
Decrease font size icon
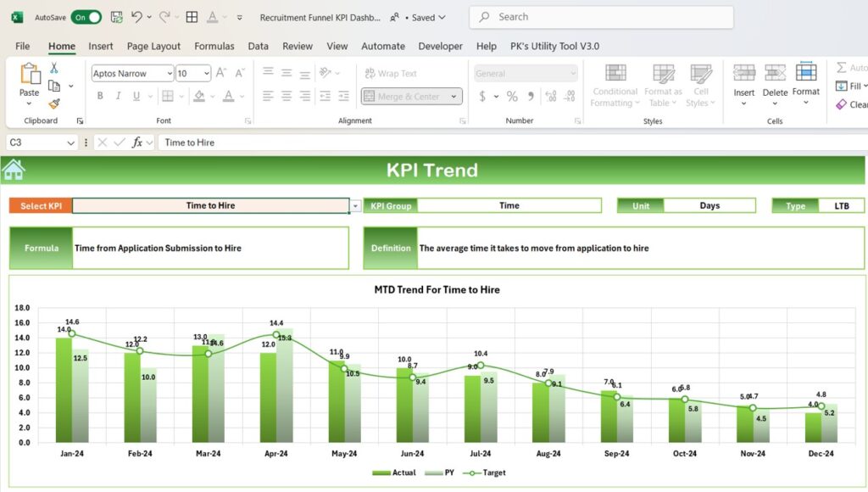click(240, 73)
